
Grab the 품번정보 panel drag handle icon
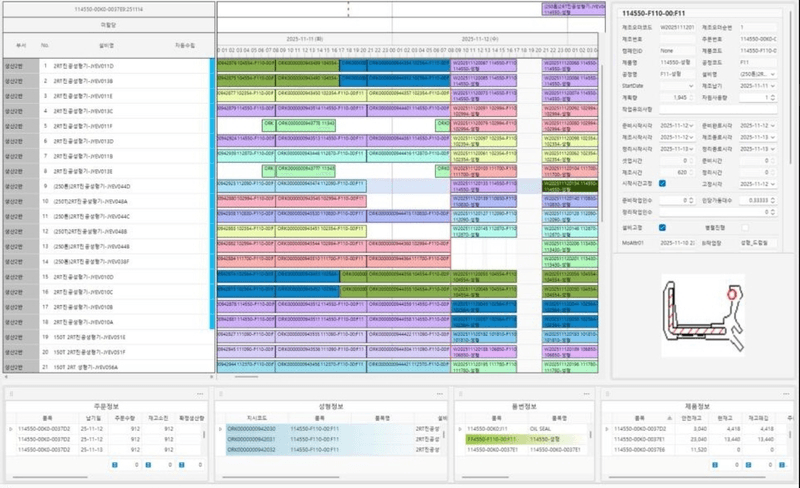click(460, 394)
